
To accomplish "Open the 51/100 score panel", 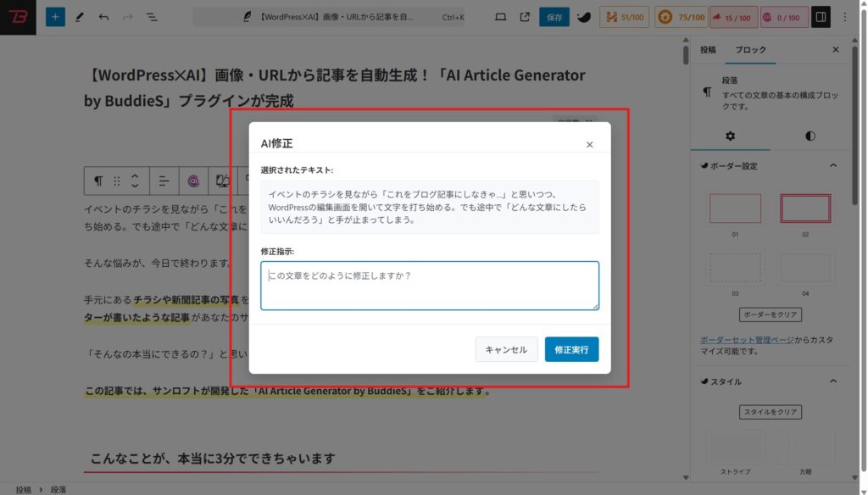I will click(625, 17).
